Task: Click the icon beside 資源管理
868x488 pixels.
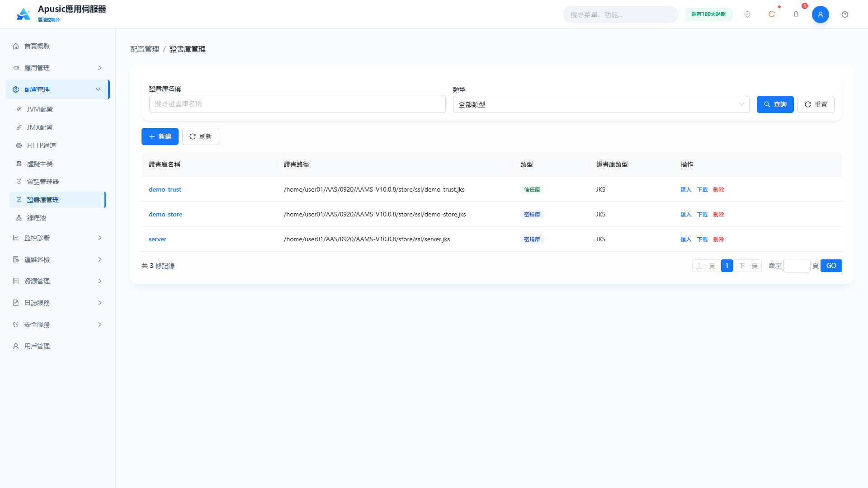Action: (16, 281)
